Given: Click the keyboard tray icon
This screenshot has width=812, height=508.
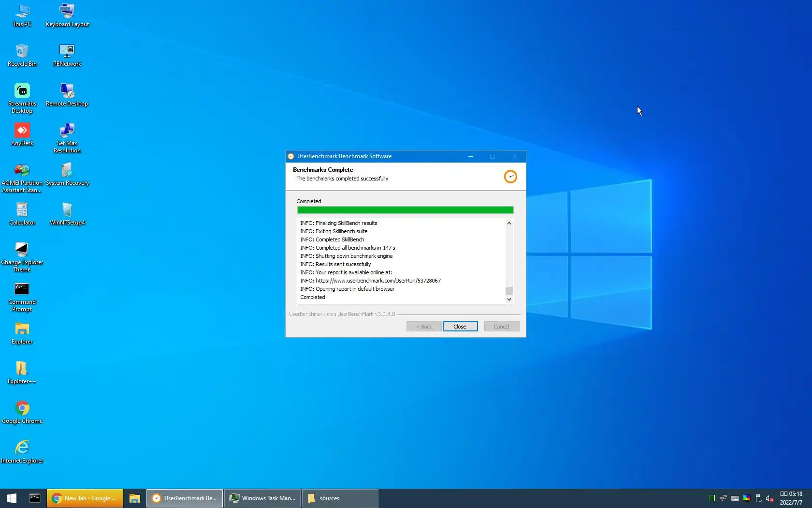Looking at the screenshot, I should tap(735, 498).
